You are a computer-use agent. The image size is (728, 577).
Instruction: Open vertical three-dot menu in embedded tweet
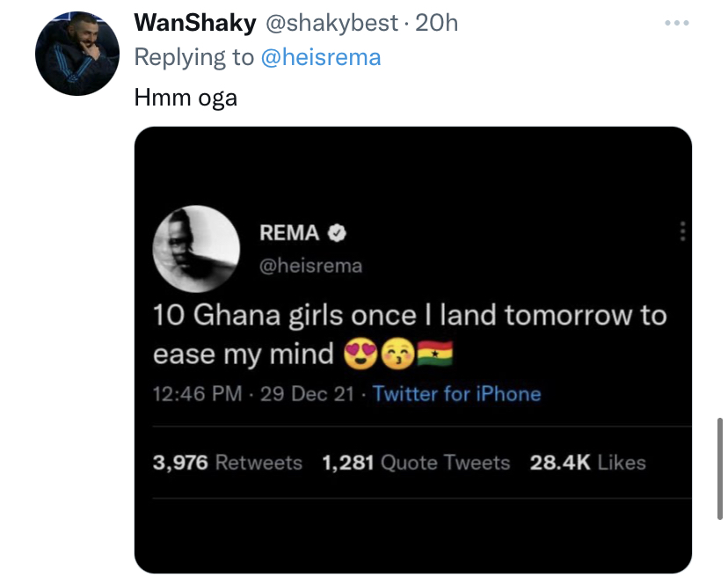click(x=681, y=232)
